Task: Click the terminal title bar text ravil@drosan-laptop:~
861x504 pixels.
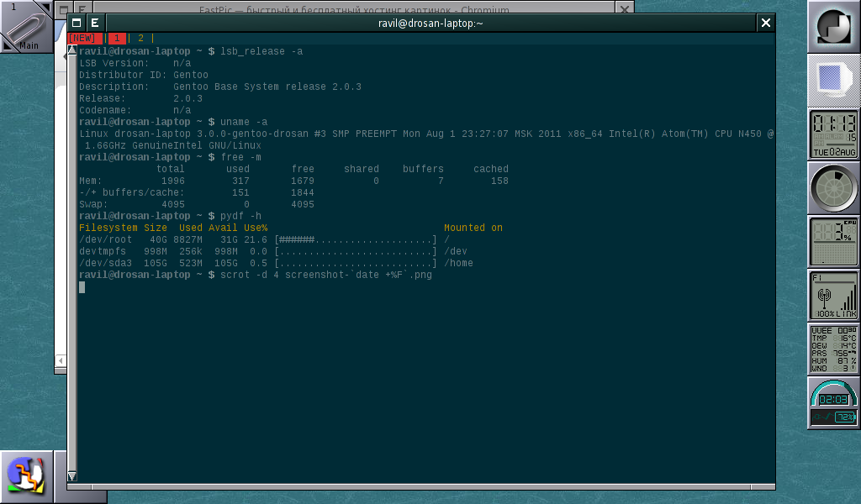Action: [430, 23]
